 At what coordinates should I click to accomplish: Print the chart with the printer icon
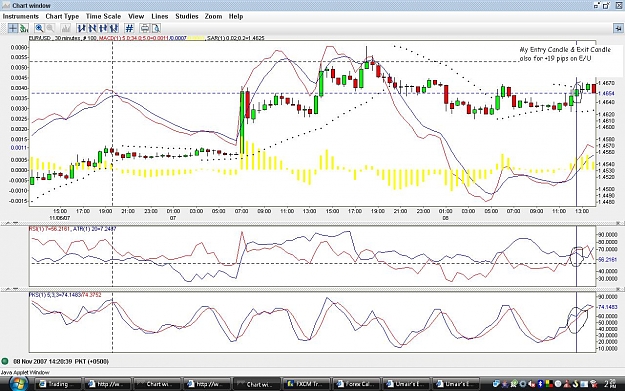(x=144, y=28)
